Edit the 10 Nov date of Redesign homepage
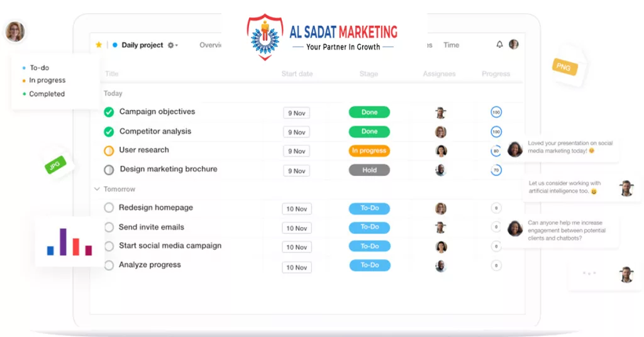Image resolution: width=644 pixels, height=337 pixels. 297,209
